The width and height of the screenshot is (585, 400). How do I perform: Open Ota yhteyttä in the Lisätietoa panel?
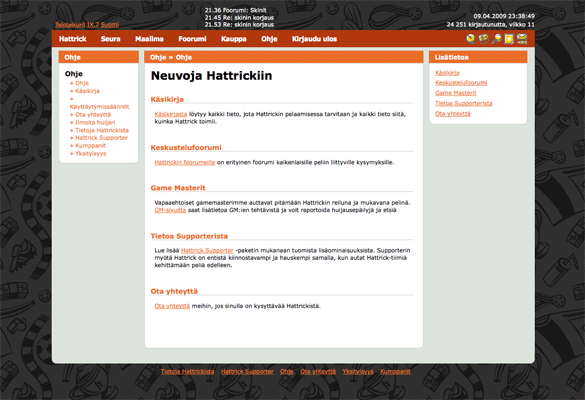453,113
